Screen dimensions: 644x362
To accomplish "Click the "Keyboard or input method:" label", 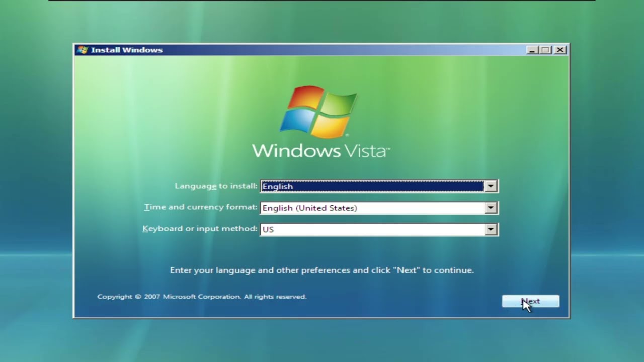I will point(200,229).
